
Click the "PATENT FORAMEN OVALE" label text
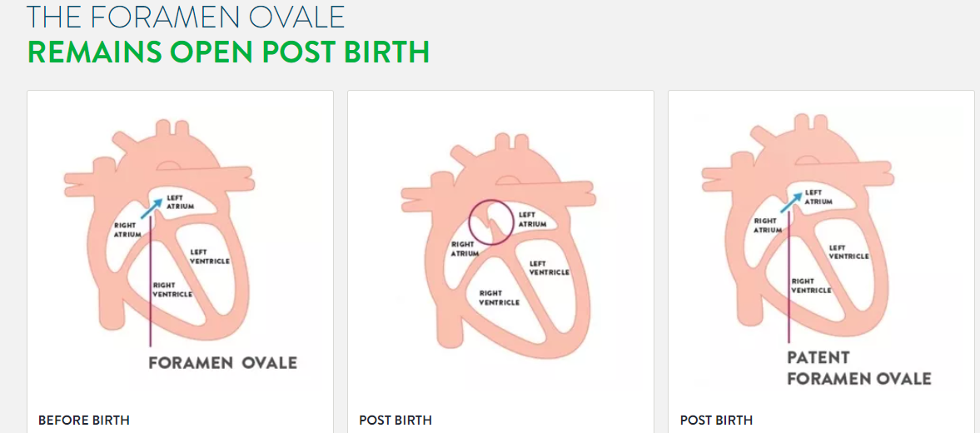pos(859,369)
